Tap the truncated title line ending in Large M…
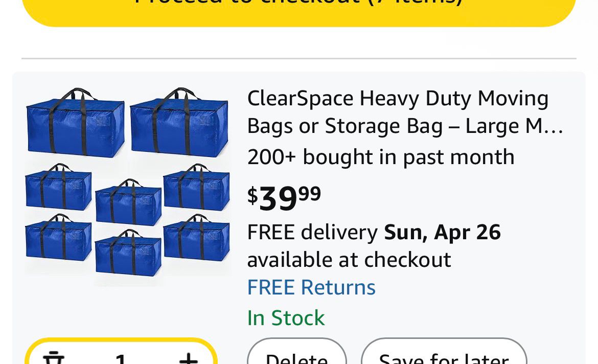Viewport: 598px width, 364px height. [x=405, y=126]
